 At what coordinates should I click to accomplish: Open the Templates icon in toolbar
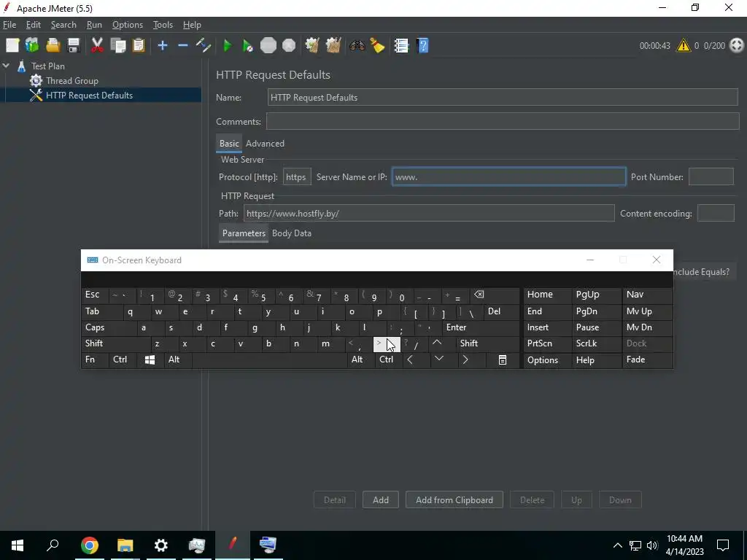coord(32,45)
